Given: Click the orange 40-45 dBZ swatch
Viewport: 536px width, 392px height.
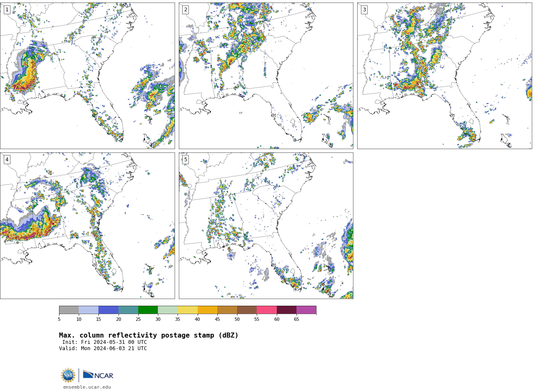Looking at the screenshot, I should coord(207,310).
